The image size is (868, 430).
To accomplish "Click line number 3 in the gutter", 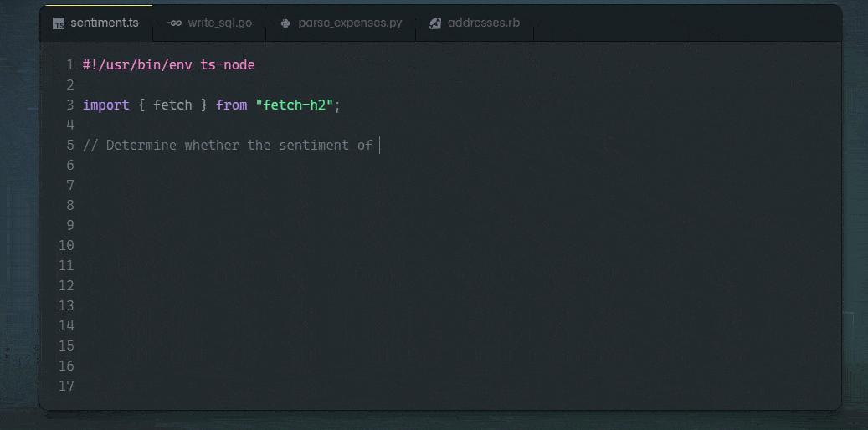I will [x=69, y=105].
